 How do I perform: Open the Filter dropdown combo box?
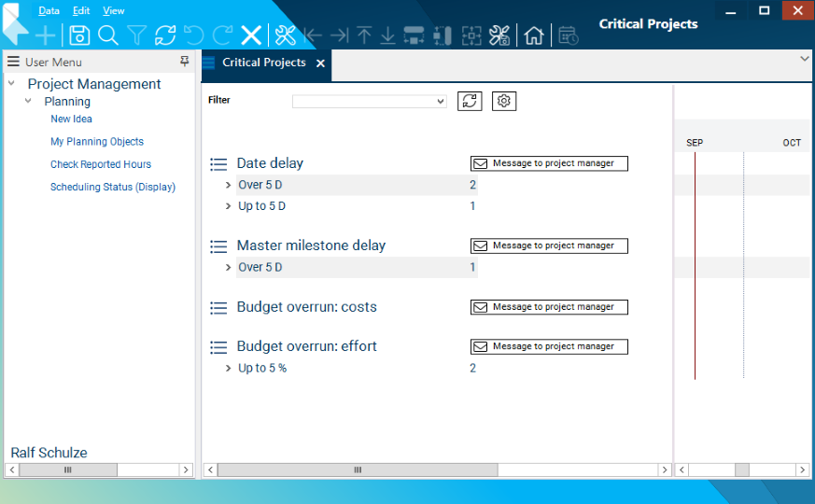[369, 102]
